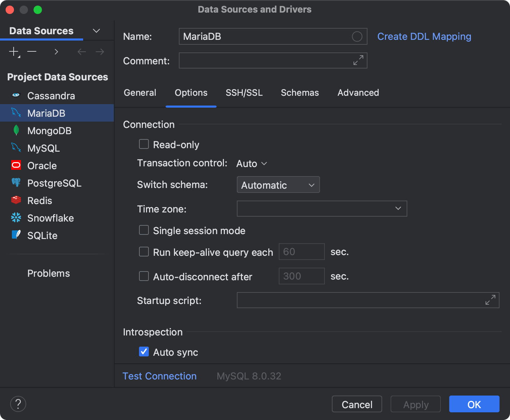Enable Read-only connection mode
Screen dimensions: 510x420
144,144
